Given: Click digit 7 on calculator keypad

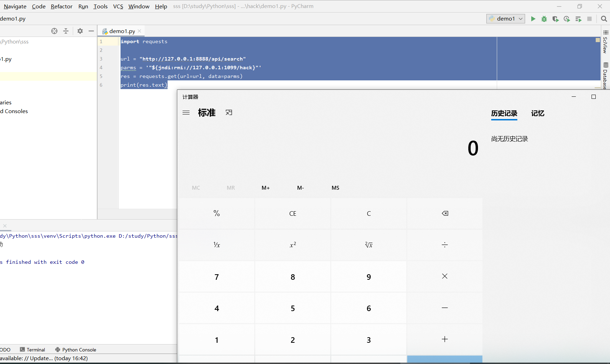Looking at the screenshot, I should 216,277.
